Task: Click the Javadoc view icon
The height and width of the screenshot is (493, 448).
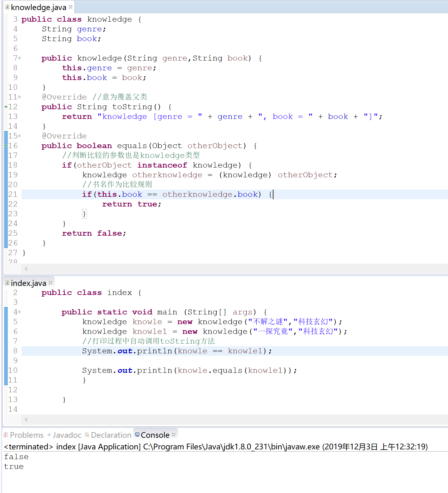Action: (49, 435)
